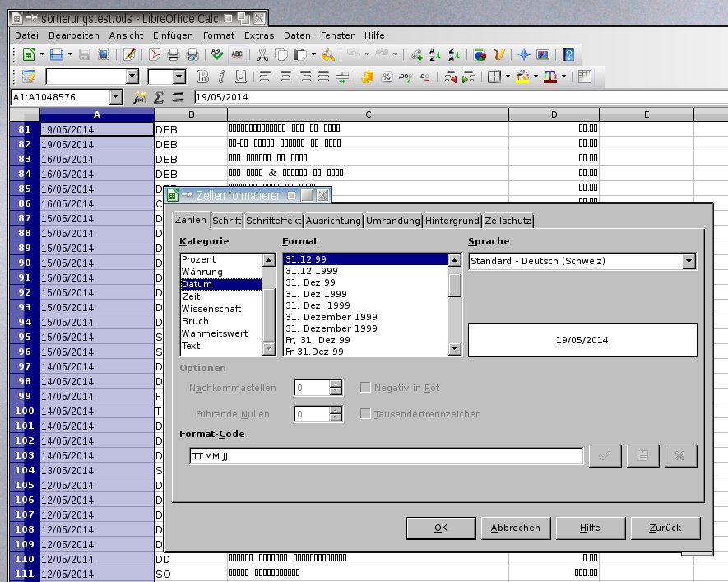
Task: Click the Add decimal place icon
Action: tap(406, 77)
